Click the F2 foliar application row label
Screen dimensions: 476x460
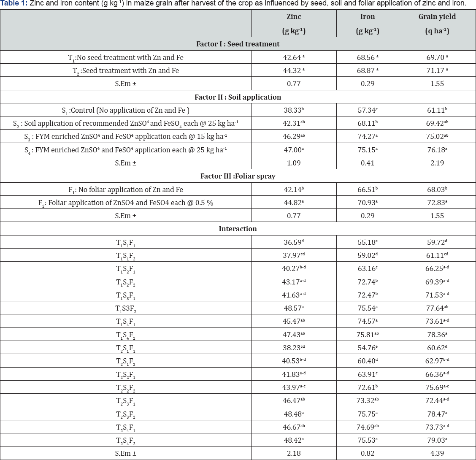coord(126,203)
